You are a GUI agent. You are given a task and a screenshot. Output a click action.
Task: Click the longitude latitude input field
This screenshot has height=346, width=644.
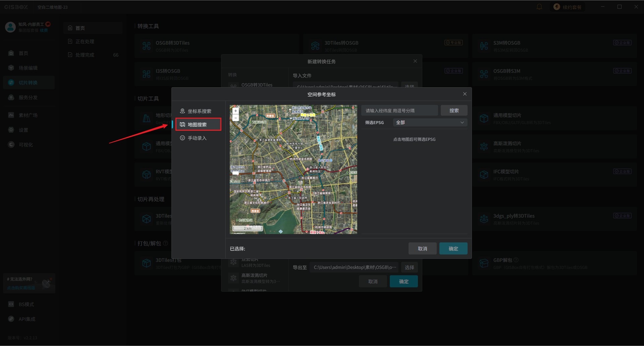click(x=399, y=110)
